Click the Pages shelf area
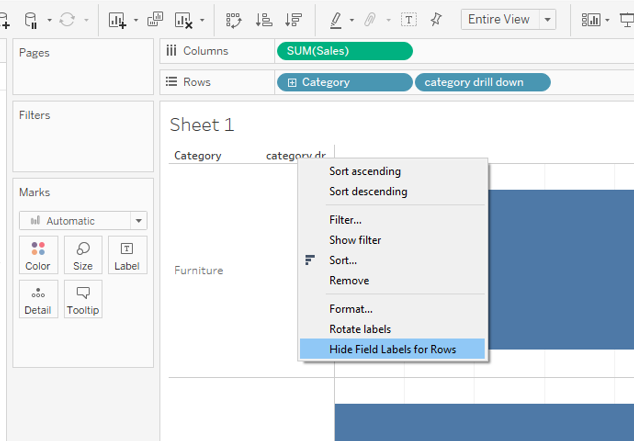Screen dimensions: 634x441 (x=83, y=67)
